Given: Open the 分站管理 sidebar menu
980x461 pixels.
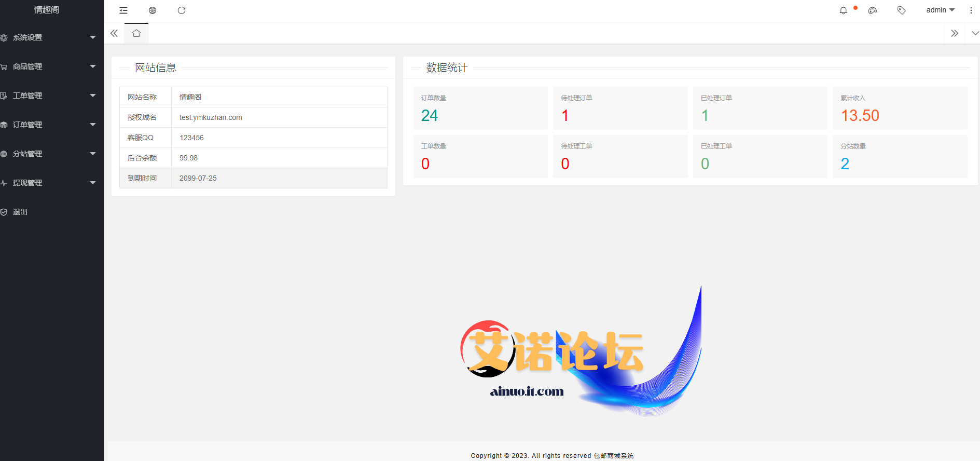Looking at the screenshot, I should click(52, 154).
